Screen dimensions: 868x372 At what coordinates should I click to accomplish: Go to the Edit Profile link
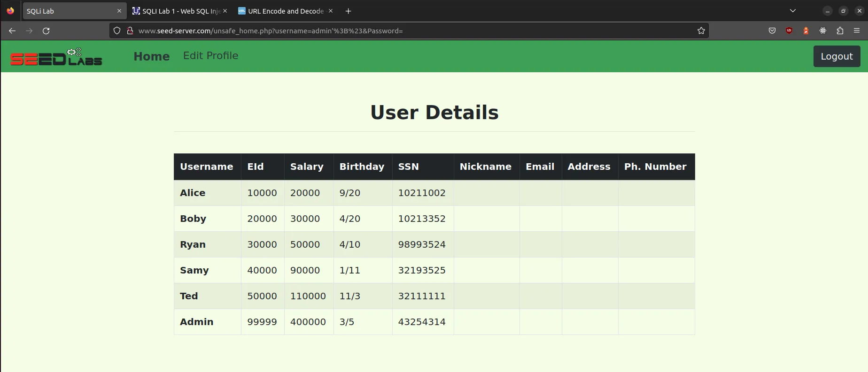210,56
